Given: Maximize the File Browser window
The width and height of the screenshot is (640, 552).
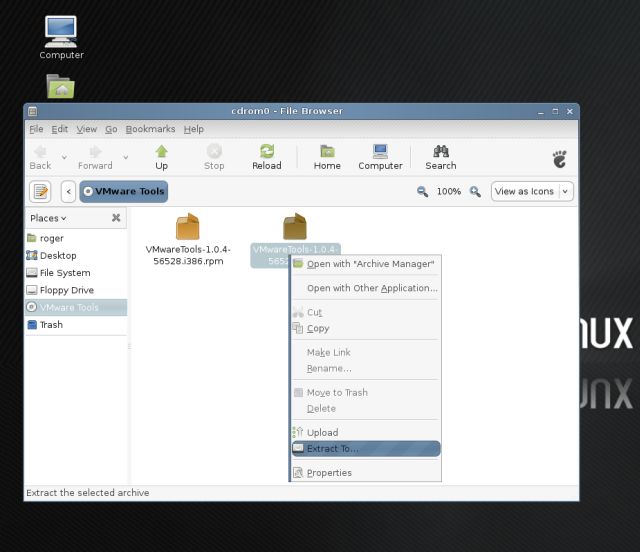Looking at the screenshot, I should 555,111.
